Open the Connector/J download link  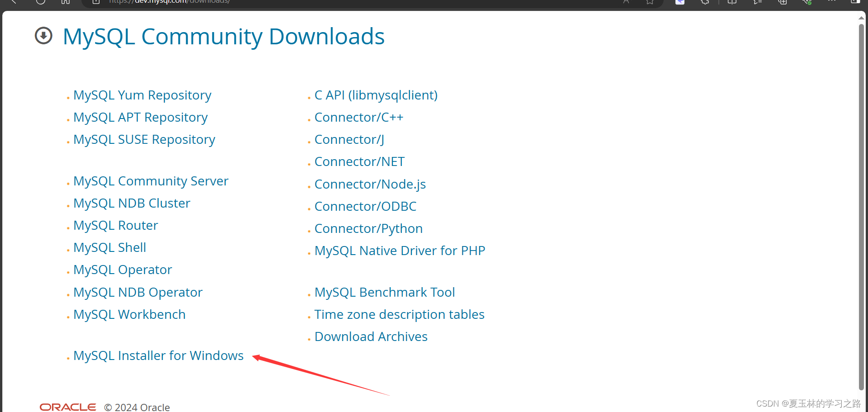coord(349,140)
